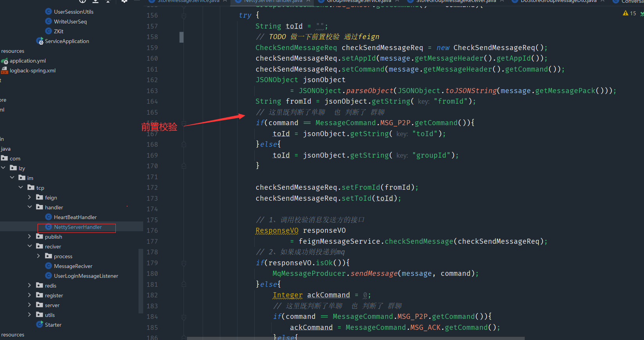The image size is (644, 340).
Task: Click the application.yml config file icon
Action: point(5,61)
